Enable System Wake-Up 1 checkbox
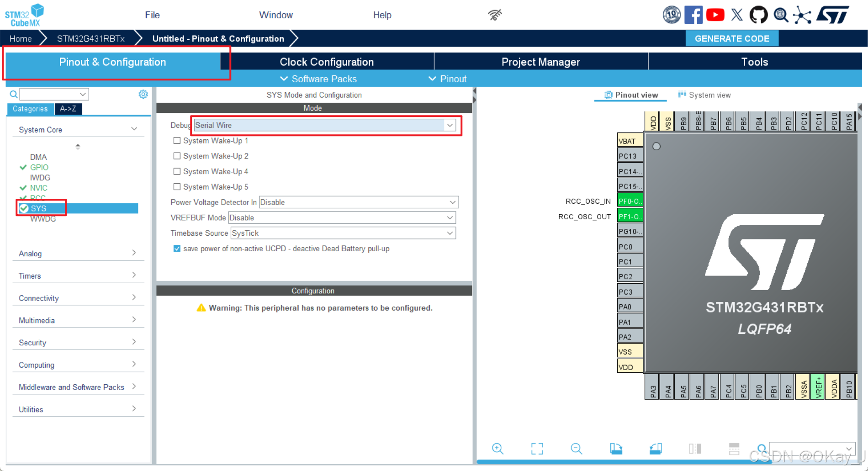Viewport: 868px width, 471px height. 177,141
